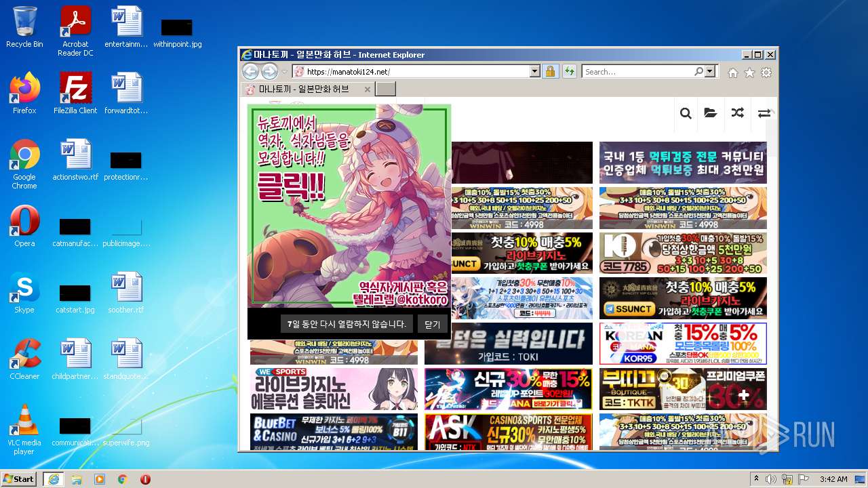Open the 먹튀검증 전문 커뮤니티 banner
This screenshot has height=488, width=868.
683,162
